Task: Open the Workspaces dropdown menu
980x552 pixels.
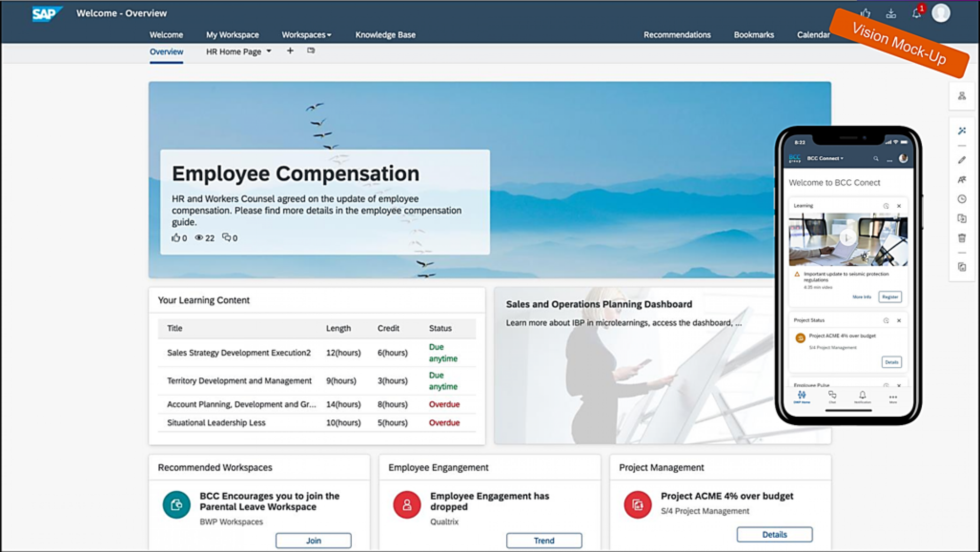Action: pyautogui.click(x=306, y=34)
